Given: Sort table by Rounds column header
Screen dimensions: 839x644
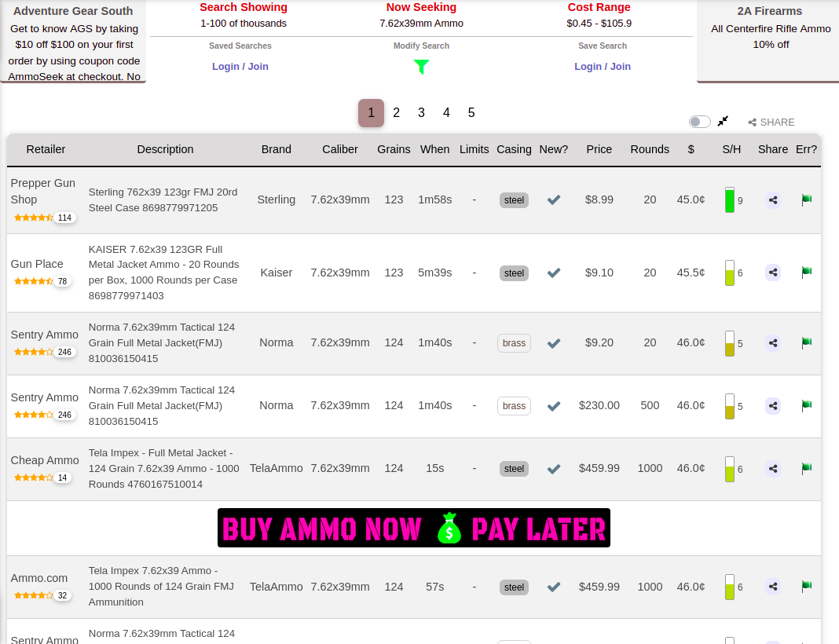Looking at the screenshot, I should point(650,149).
